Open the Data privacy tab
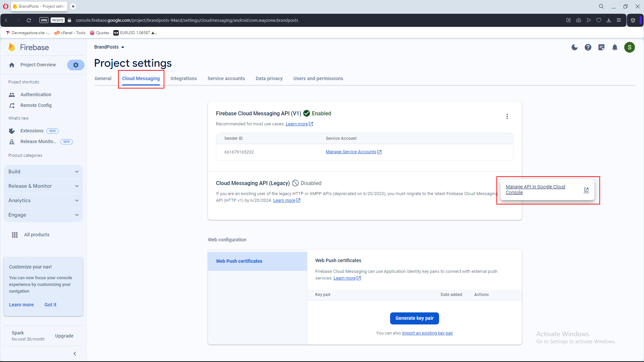Screen dimensions: 644x362 269,78
